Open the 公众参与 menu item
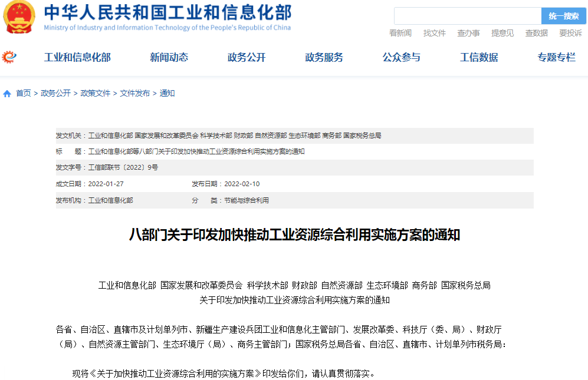 pyautogui.click(x=401, y=57)
